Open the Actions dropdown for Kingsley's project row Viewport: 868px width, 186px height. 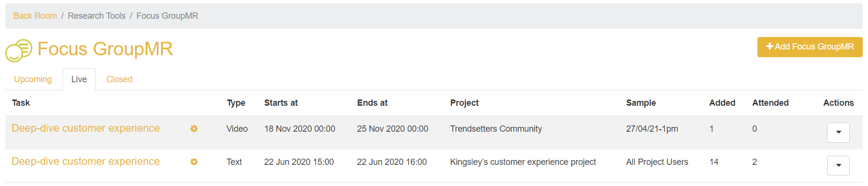click(x=838, y=165)
